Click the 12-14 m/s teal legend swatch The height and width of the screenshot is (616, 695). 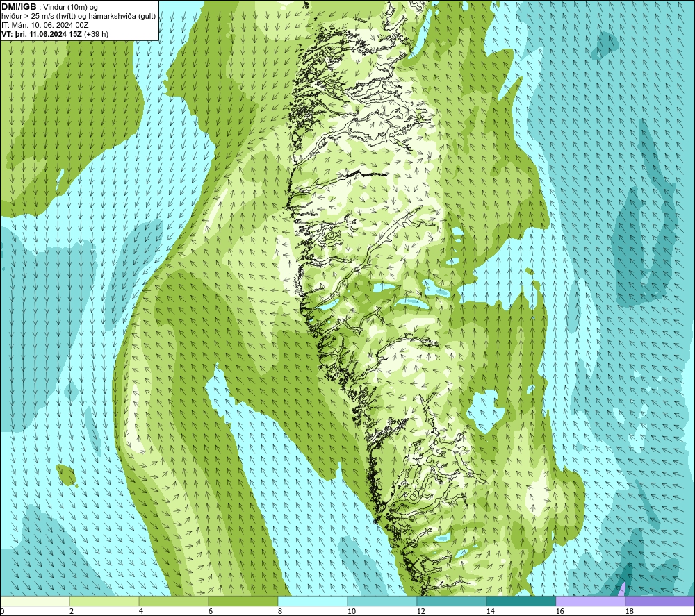coord(452,601)
